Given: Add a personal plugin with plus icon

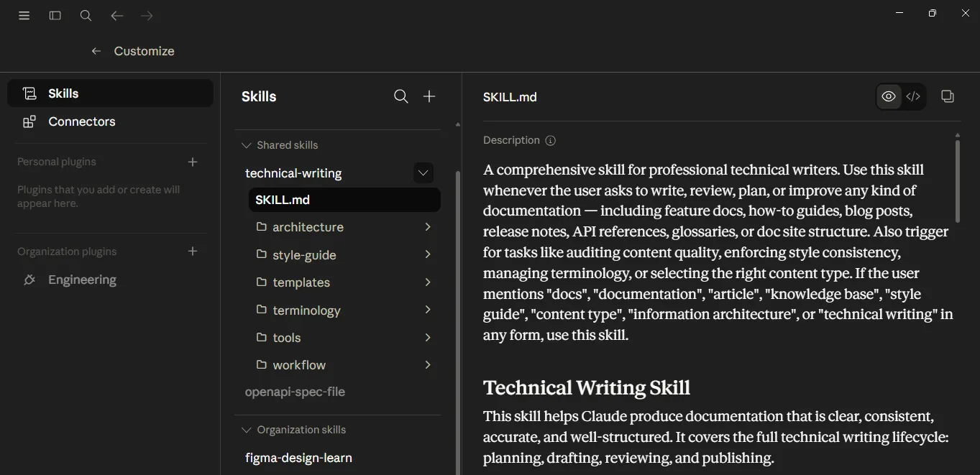Looking at the screenshot, I should click(193, 162).
